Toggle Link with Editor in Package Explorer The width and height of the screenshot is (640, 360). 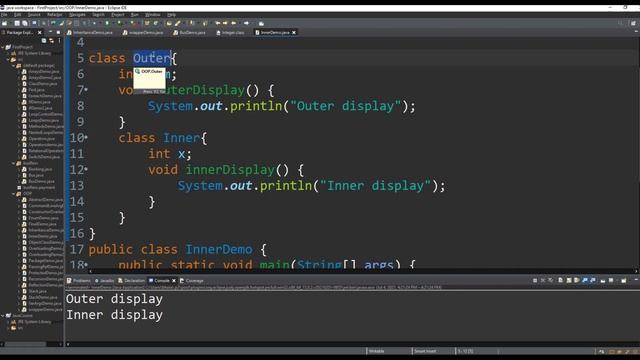[51, 40]
